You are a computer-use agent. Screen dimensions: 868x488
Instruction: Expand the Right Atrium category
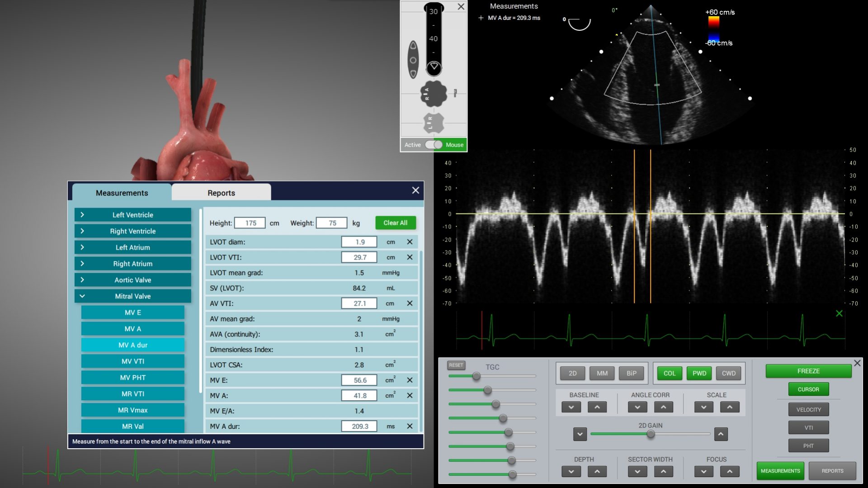point(133,264)
